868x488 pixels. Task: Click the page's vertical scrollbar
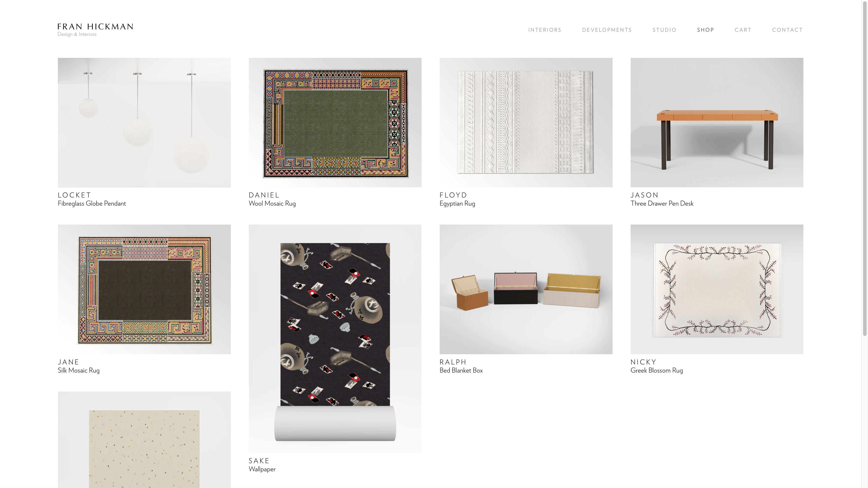(865, 168)
